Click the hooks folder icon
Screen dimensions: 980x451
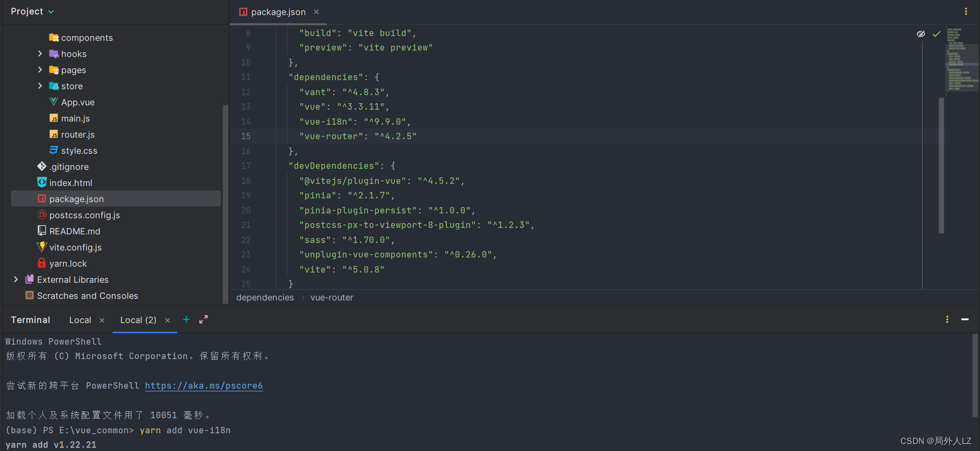pyautogui.click(x=54, y=54)
